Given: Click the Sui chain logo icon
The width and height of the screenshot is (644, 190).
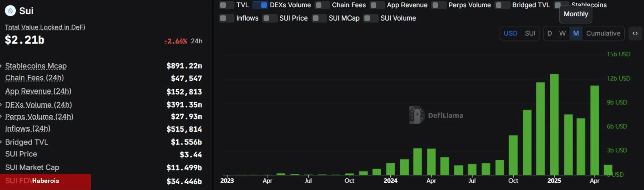Looking at the screenshot, I should [10, 11].
